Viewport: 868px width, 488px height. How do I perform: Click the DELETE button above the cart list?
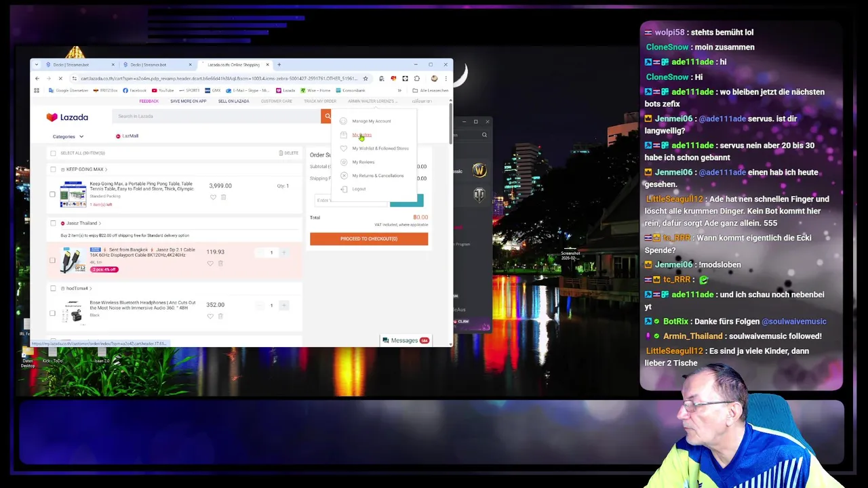[289, 153]
